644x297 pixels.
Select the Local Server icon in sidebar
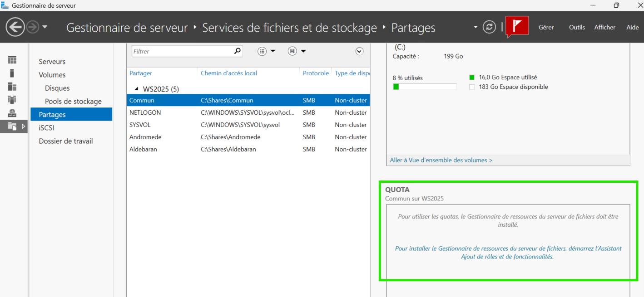tap(12, 73)
